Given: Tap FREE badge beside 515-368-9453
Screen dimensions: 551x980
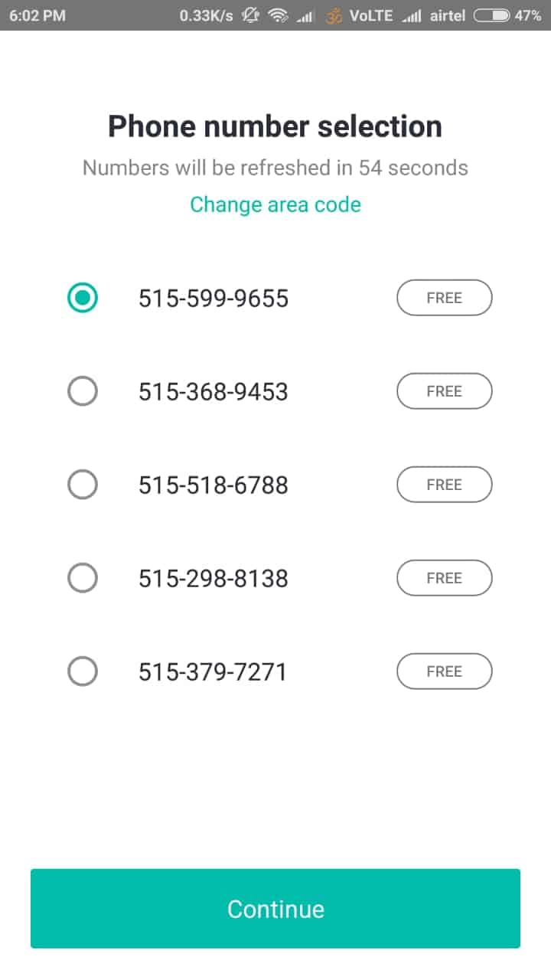Looking at the screenshot, I should coord(444,391).
